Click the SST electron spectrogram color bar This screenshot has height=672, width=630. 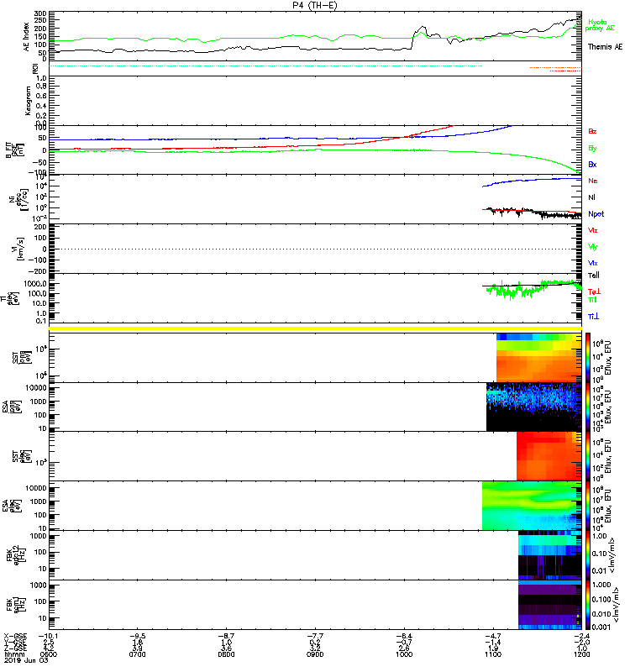tap(588, 456)
